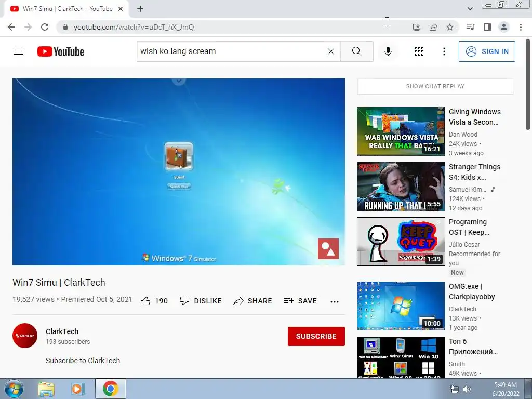Open more actions ellipsis under video
This screenshot has width=532, height=399.
coord(335,302)
